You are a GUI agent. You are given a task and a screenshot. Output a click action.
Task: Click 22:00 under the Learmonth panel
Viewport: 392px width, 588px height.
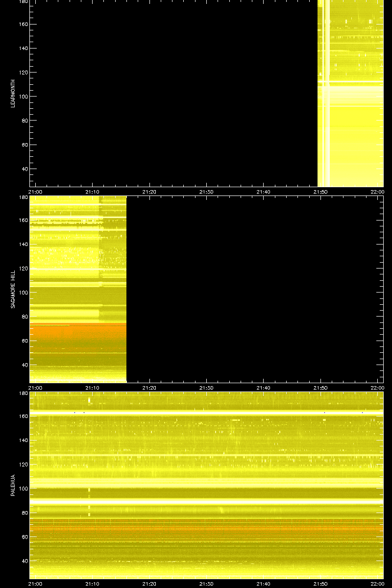[377, 192]
